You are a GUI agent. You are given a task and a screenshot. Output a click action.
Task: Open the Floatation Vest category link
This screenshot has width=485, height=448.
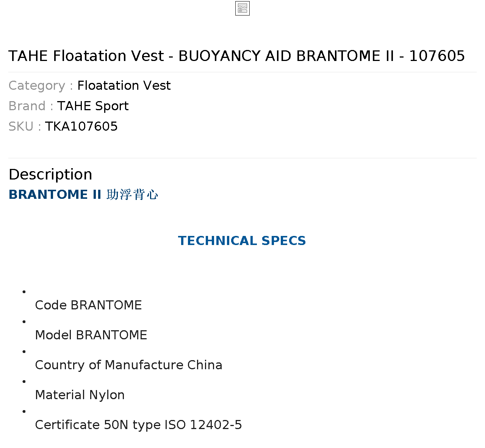[124, 86]
